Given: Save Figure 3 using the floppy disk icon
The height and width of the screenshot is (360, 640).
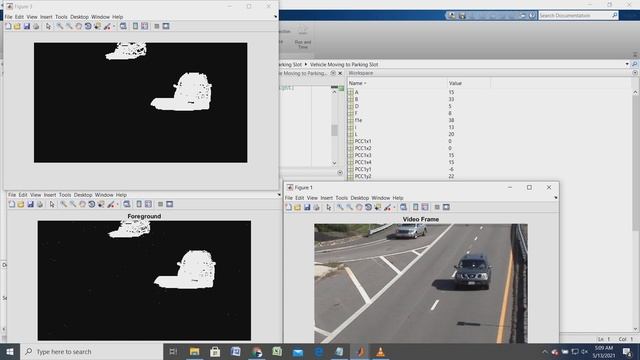Looking at the screenshot, I should click(27, 26).
